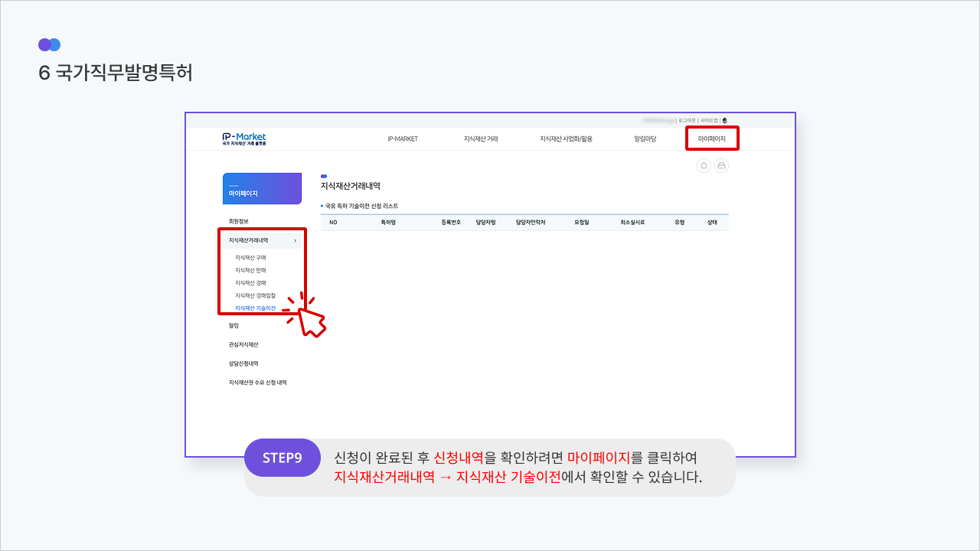Screen dimensions: 980x551
Task: Select 지식재산 경매입찰 in sidebar
Action: (x=255, y=295)
